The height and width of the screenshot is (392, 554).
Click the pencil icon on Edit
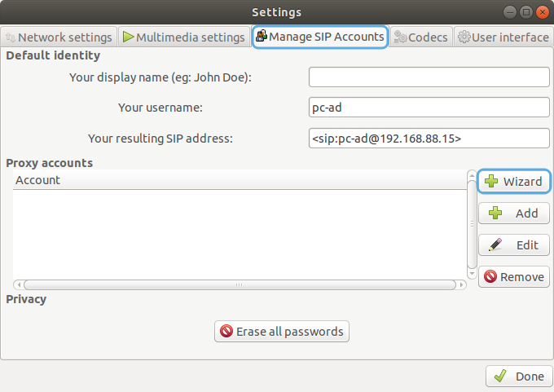[495, 244]
